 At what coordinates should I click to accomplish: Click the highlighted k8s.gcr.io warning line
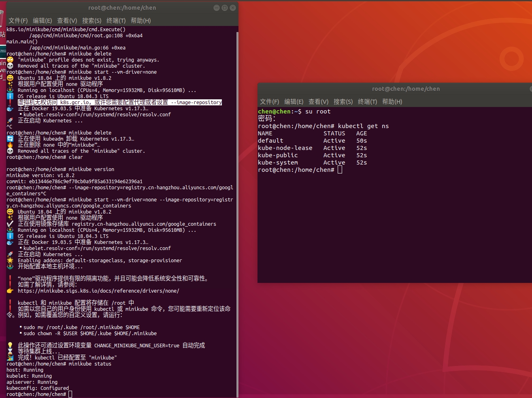tap(120, 103)
